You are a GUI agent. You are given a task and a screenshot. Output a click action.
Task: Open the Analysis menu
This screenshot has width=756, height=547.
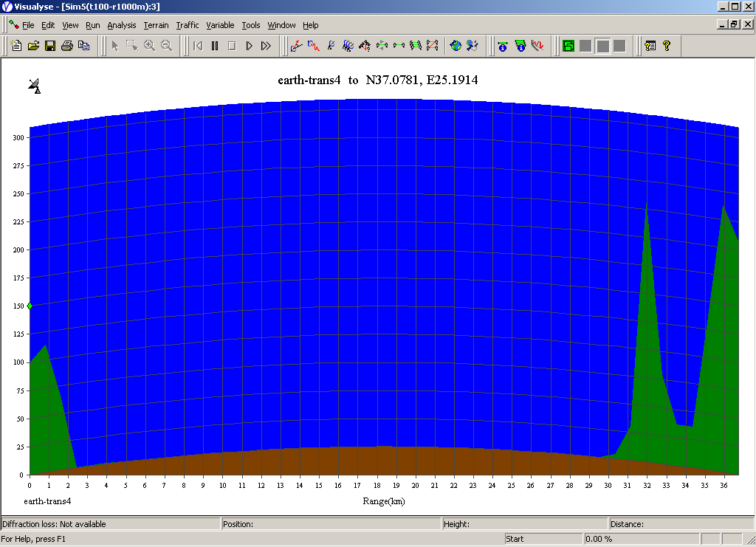(x=122, y=25)
